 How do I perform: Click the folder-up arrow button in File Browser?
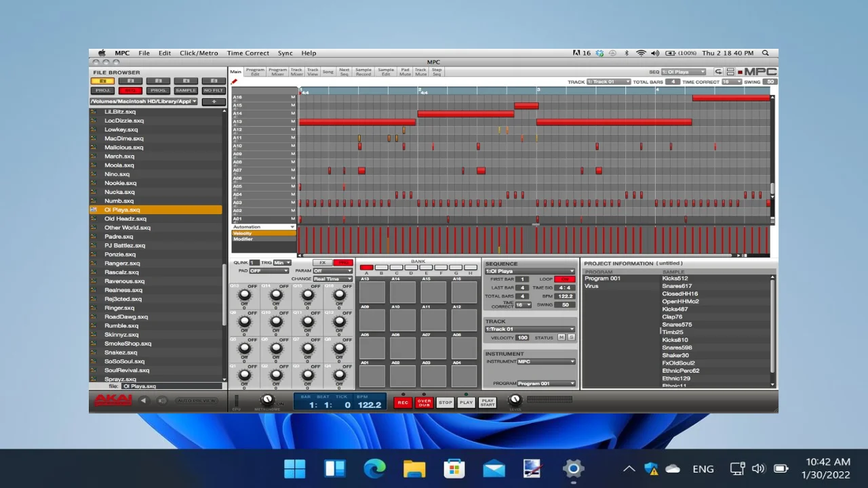pos(214,102)
